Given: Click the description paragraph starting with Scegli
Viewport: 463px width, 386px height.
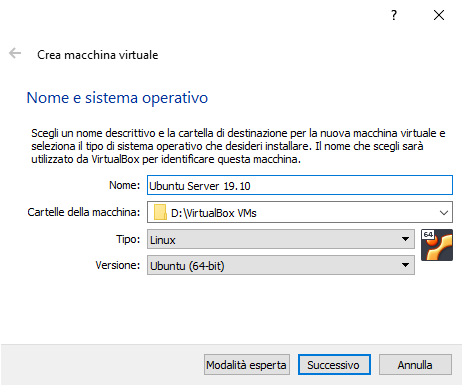Looking at the screenshot, I should click(238, 146).
